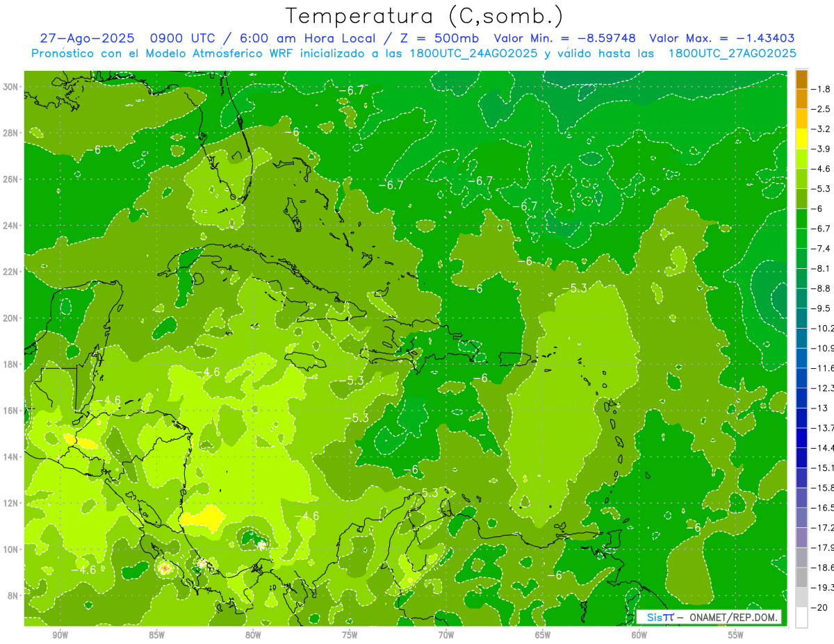The image size is (834, 644).
Task: Click the '-3.2' colorbar label
Action: pos(821,129)
